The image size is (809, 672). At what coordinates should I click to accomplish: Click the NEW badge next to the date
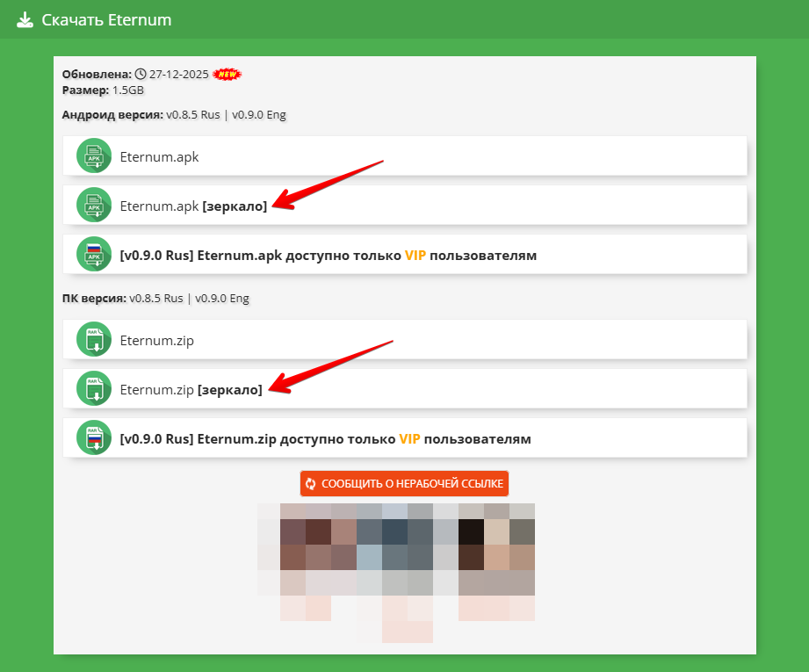[x=228, y=75]
